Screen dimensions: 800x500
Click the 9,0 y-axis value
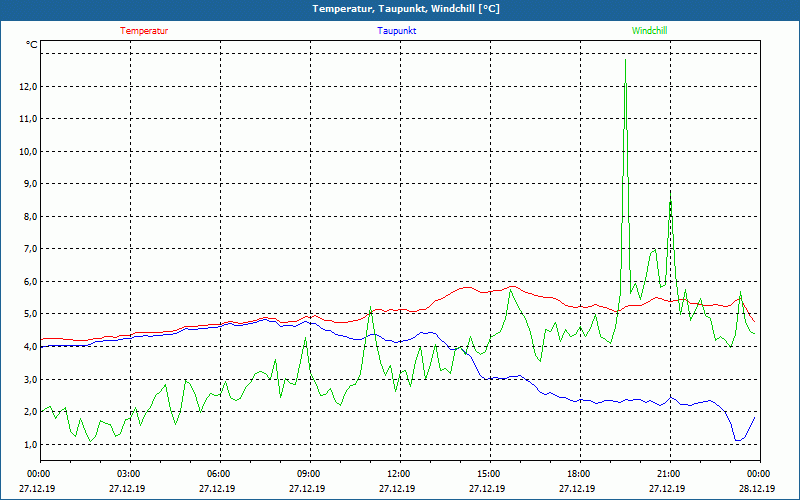pyautogui.click(x=30, y=184)
